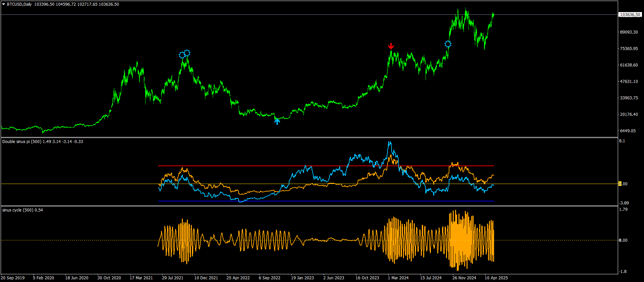Click the 15 Jul 2024 date label
Screen dimensions: 644x282
[431, 278]
